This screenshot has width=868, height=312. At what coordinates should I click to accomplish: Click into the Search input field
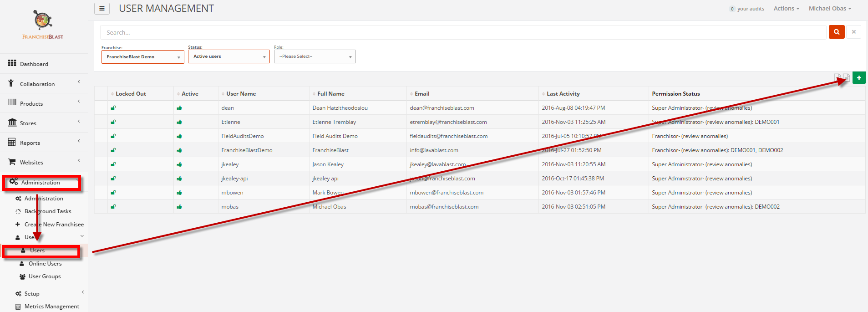(463, 32)
